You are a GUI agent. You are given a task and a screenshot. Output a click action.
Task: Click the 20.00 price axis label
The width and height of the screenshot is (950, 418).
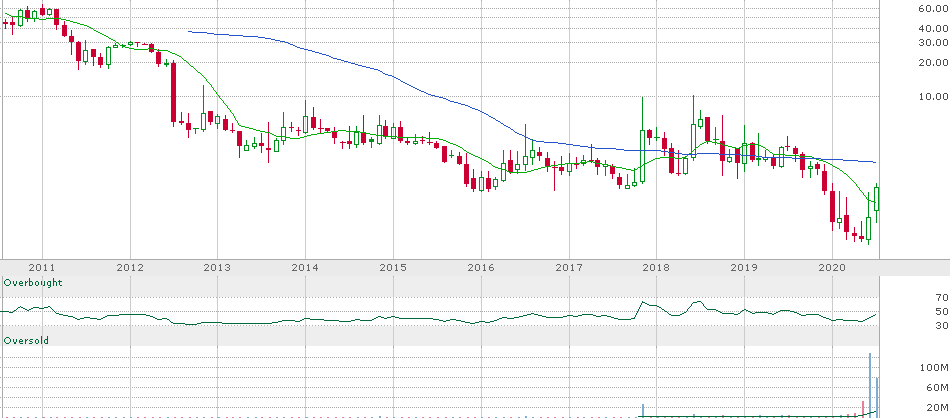(932, 62)
